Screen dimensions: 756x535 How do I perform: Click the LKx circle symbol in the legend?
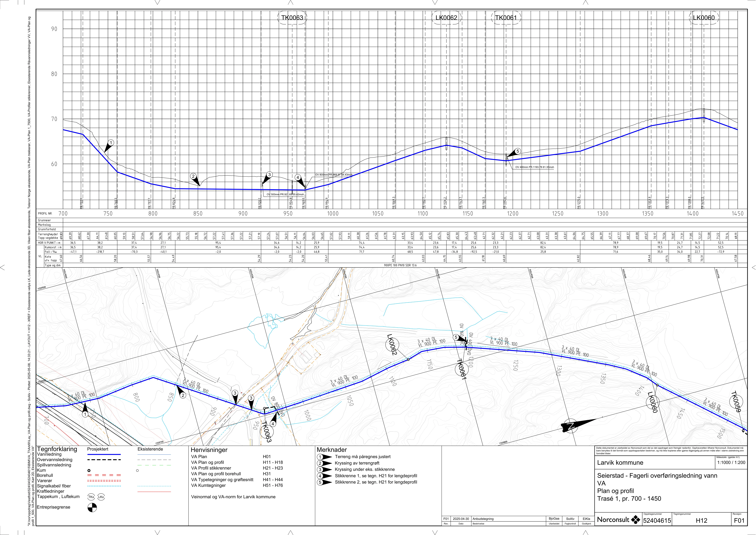pyautogui.click(x=101, y=497)
